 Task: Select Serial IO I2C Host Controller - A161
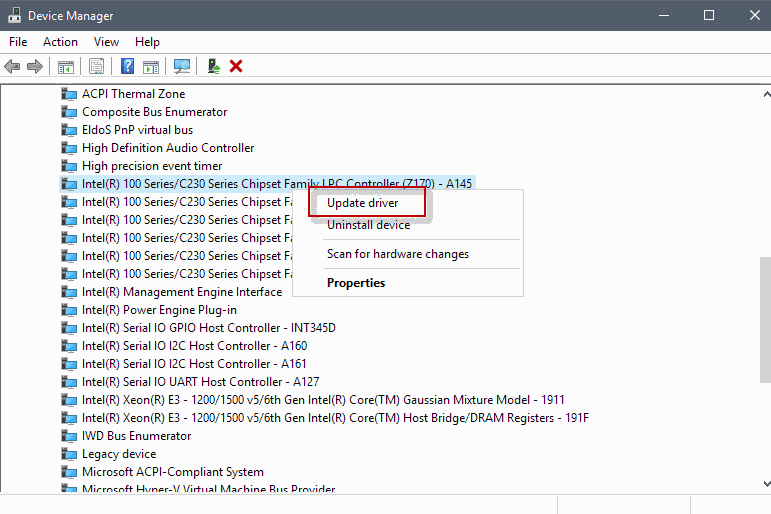point(194,364)
